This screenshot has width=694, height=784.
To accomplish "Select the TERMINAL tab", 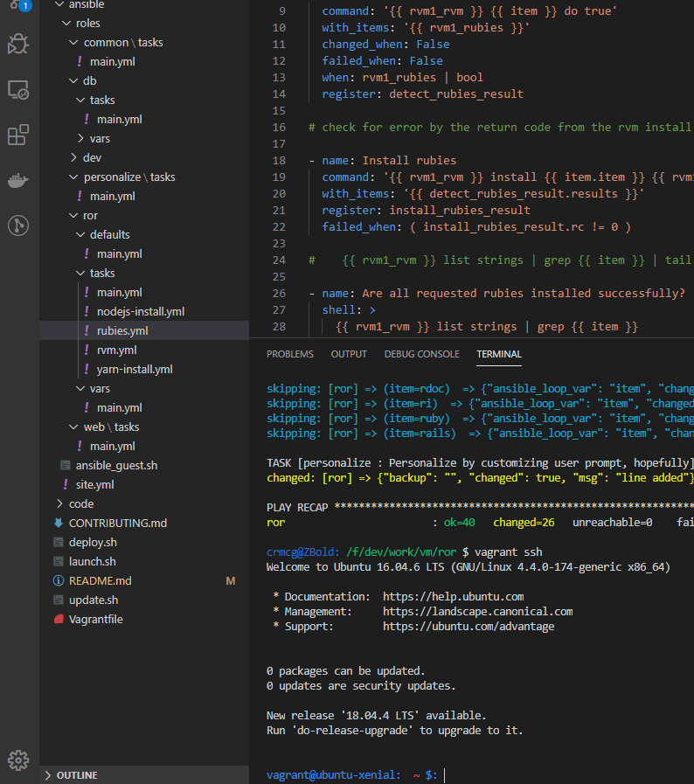I will coord(498,354).
